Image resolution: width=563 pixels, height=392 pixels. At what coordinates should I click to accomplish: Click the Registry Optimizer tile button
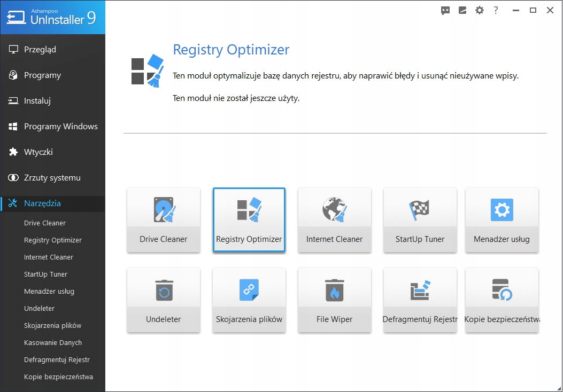249,219
